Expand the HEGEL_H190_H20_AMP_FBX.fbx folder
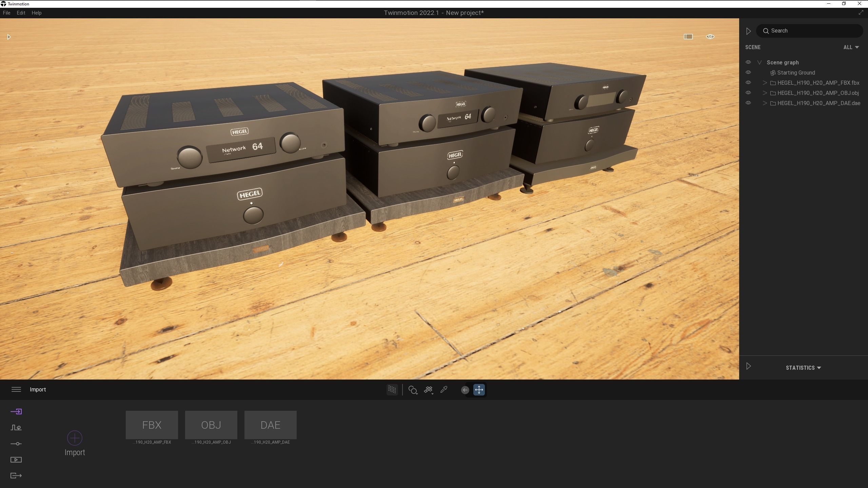 coord(765,83)
